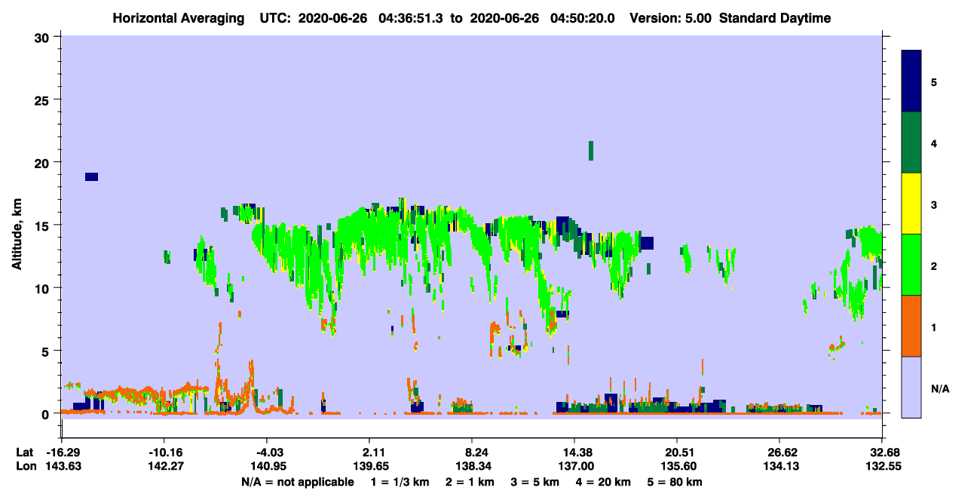Click the longitude value 135.60
This screenshot has width=980, height=503.
point(678,466)
